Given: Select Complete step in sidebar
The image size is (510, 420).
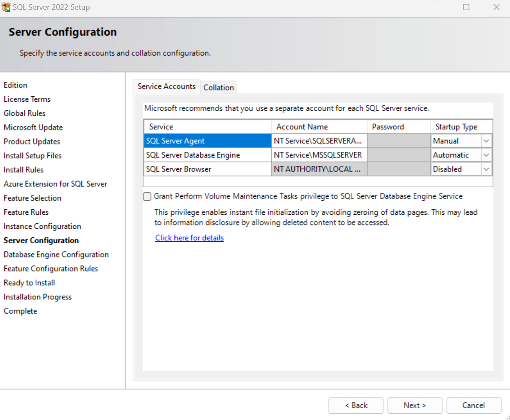Looking at the screenshot, I should click(x=21, y=311).
